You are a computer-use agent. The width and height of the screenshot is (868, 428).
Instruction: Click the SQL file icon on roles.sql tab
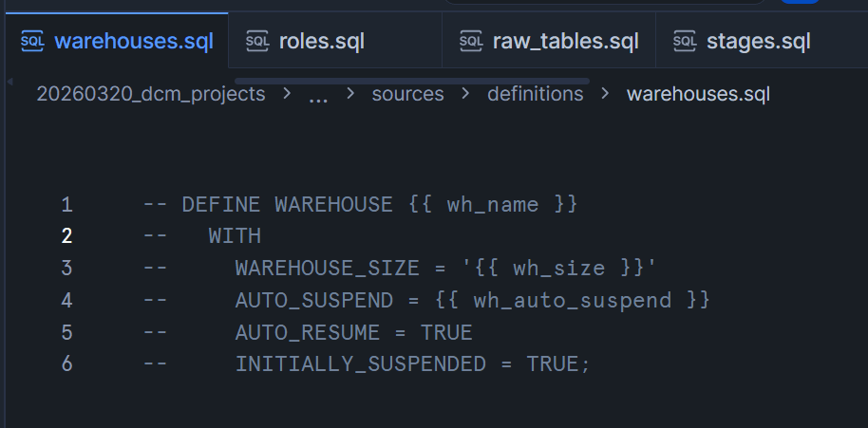coord(256,41)
